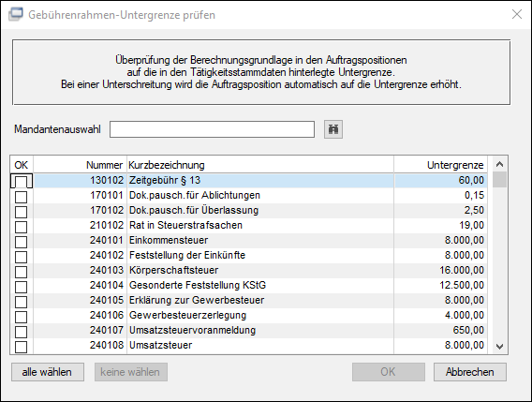Tick checkbox for Körperschaftsteuer row
This screenshot has width=532, height=402.
[21, 272]
